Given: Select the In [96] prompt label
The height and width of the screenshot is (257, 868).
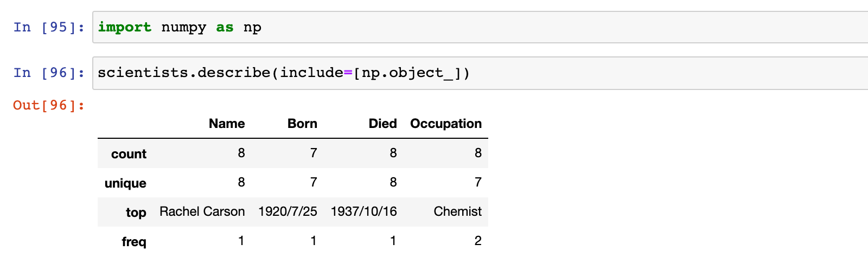Looking at the screenshot, I should click(49, 73).
